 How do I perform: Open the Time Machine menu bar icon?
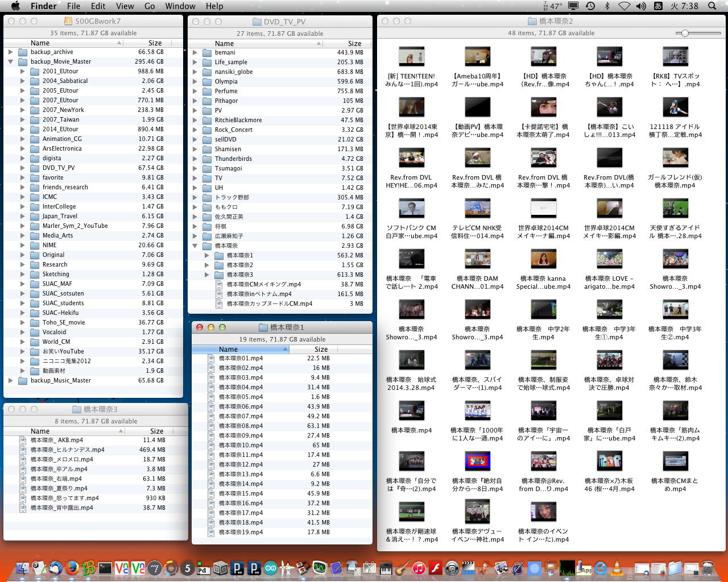[590, 6]
